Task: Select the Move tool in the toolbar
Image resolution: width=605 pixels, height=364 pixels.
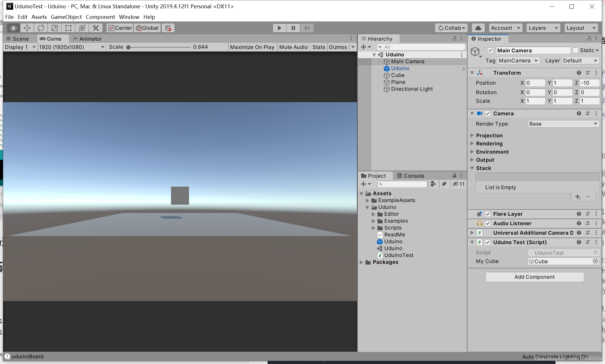Action: point(27,28)
